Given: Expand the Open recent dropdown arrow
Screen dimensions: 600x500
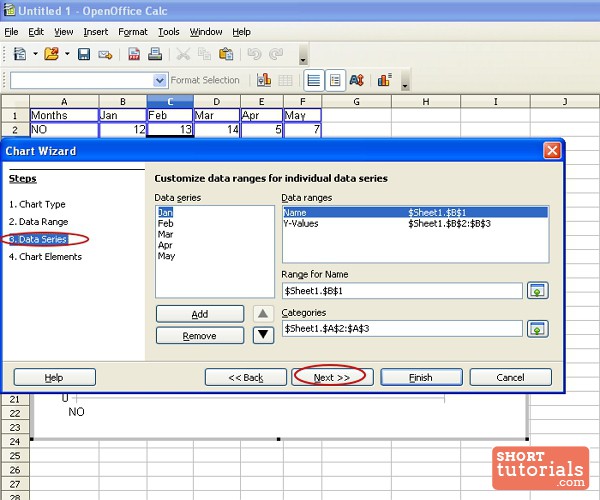Looking at the screenshot, I should (x=67, y=54).
